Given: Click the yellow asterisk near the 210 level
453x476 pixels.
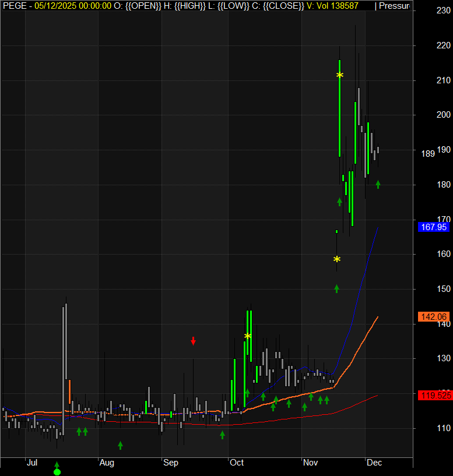Looking at the screenshot, I should click(x=340, y=75).
